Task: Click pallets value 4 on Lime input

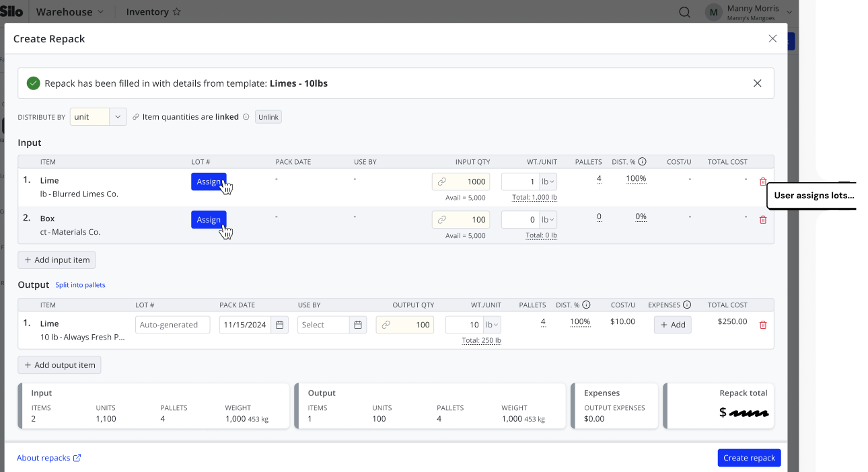Action: point(599,179)
